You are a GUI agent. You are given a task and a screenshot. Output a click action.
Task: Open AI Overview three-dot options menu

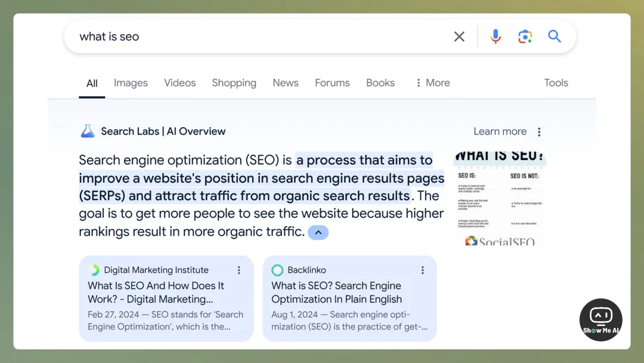tap(539, 131)
